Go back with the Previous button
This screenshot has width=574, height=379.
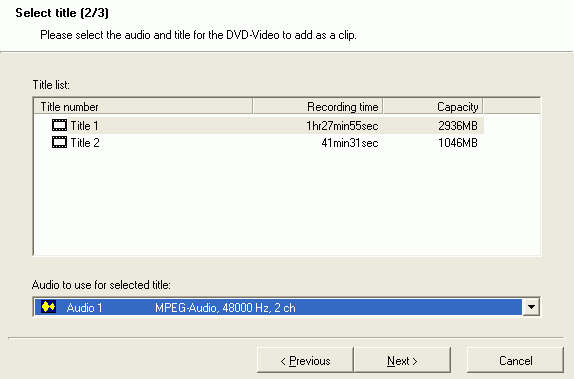tap(305, 360)
